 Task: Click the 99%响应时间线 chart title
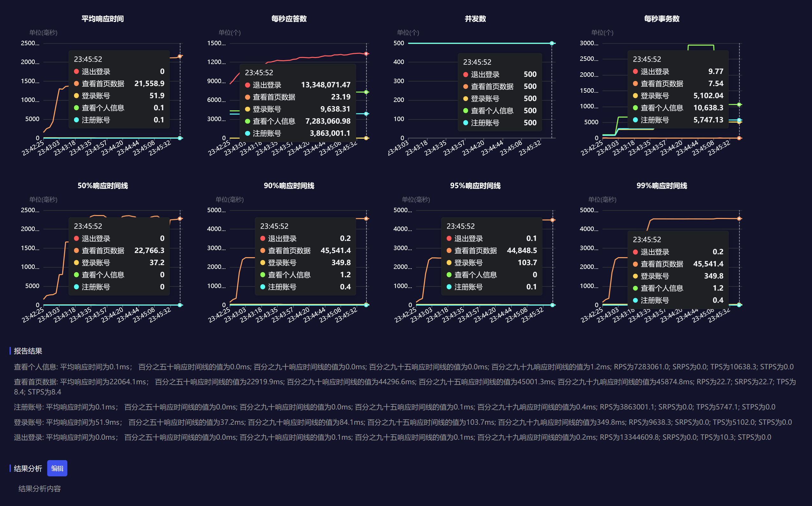[x=662, y=186]
